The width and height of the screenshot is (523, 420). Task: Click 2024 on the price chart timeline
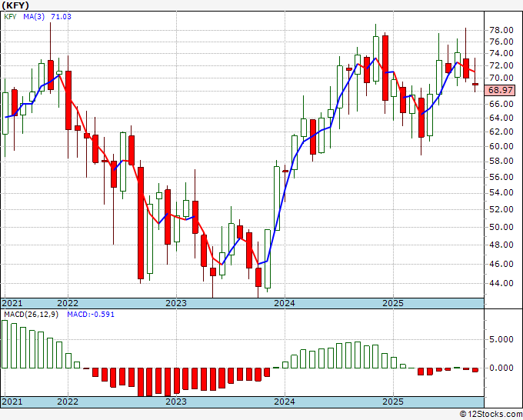[x=285, y=303]
